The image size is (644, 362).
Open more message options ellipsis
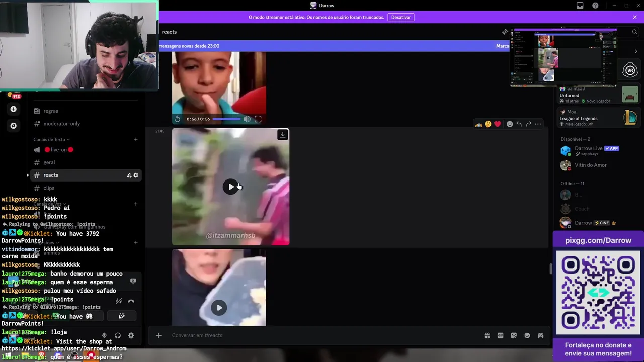click(538, 124)
